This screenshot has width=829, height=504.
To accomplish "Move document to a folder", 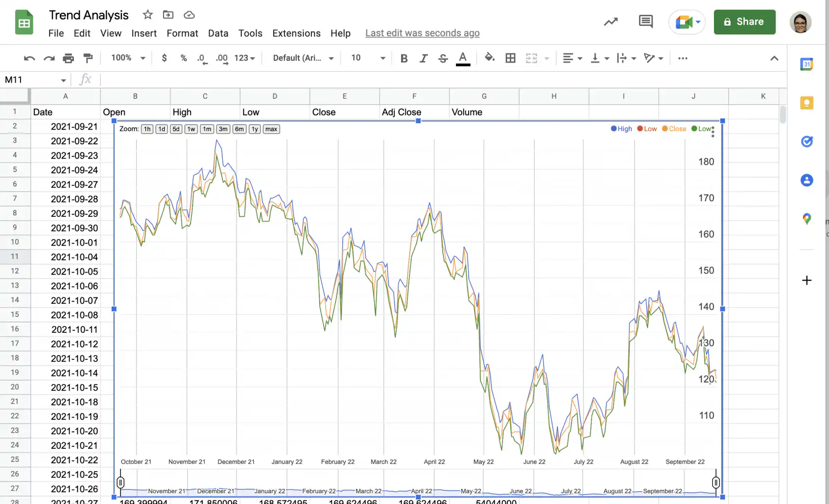I will [168, 15].
